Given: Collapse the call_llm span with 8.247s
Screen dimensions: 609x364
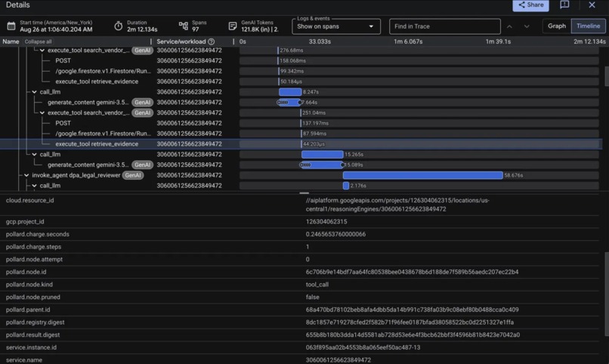Looking at the screenshot, I should point(34,92).
